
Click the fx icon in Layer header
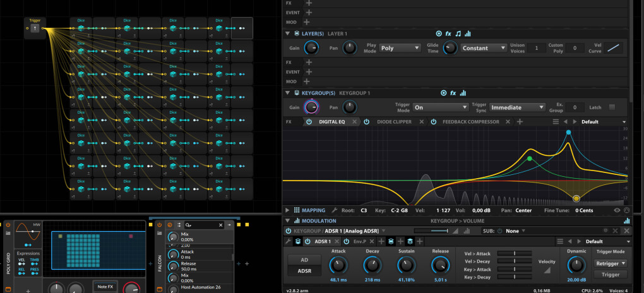448,33
